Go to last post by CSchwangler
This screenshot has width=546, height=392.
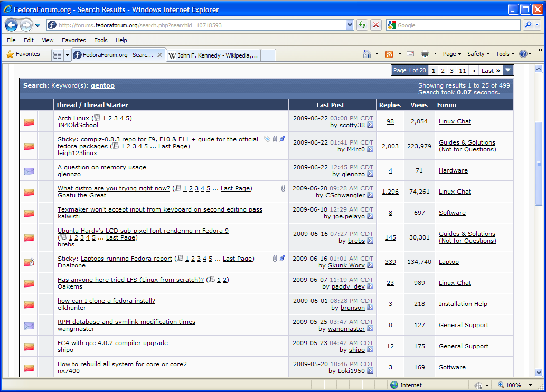(x=371, y=195)
